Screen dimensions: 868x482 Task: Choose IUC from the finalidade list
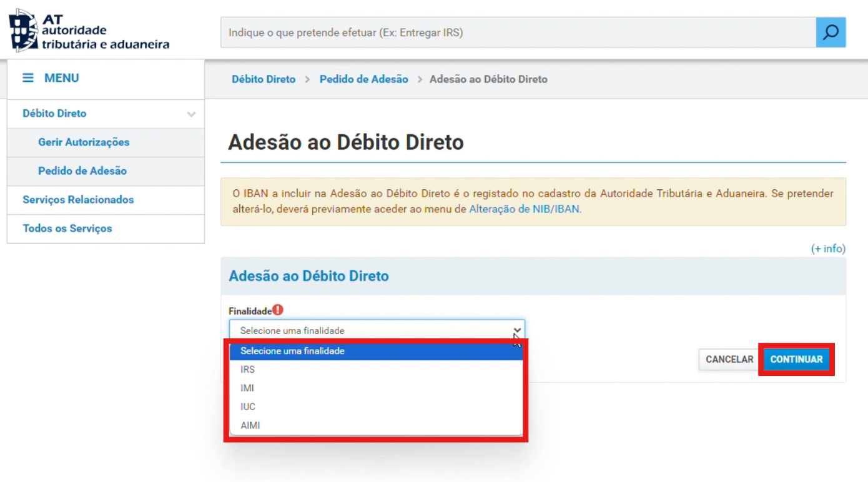pos(376,407)
